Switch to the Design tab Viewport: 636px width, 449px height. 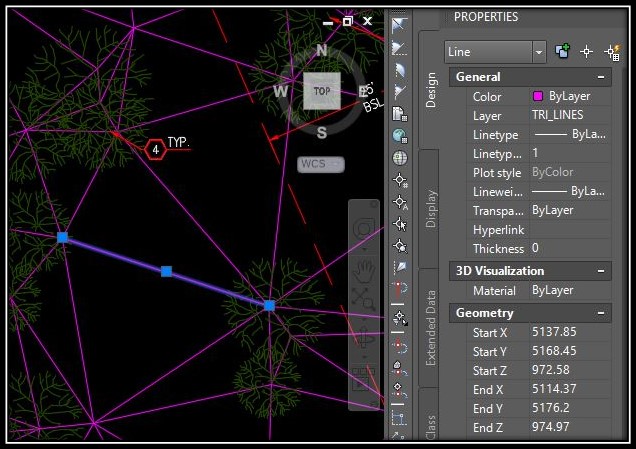430,90
